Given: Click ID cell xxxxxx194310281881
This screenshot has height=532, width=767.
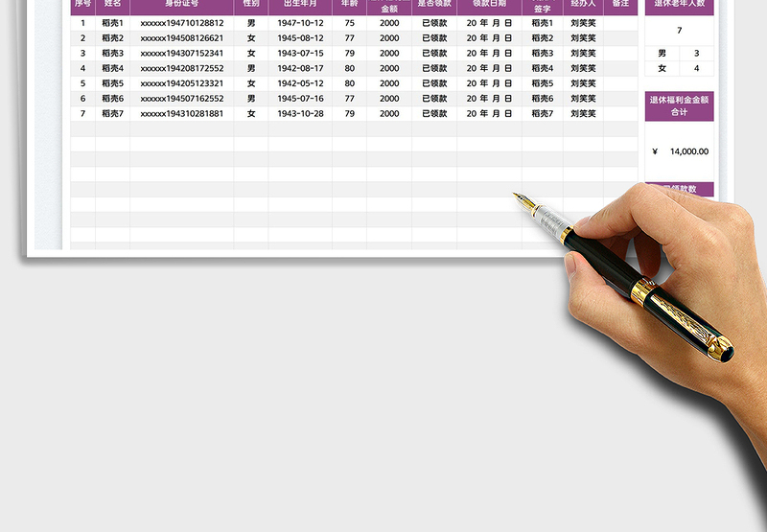Looking at the screenshot, I should (181, 114).
